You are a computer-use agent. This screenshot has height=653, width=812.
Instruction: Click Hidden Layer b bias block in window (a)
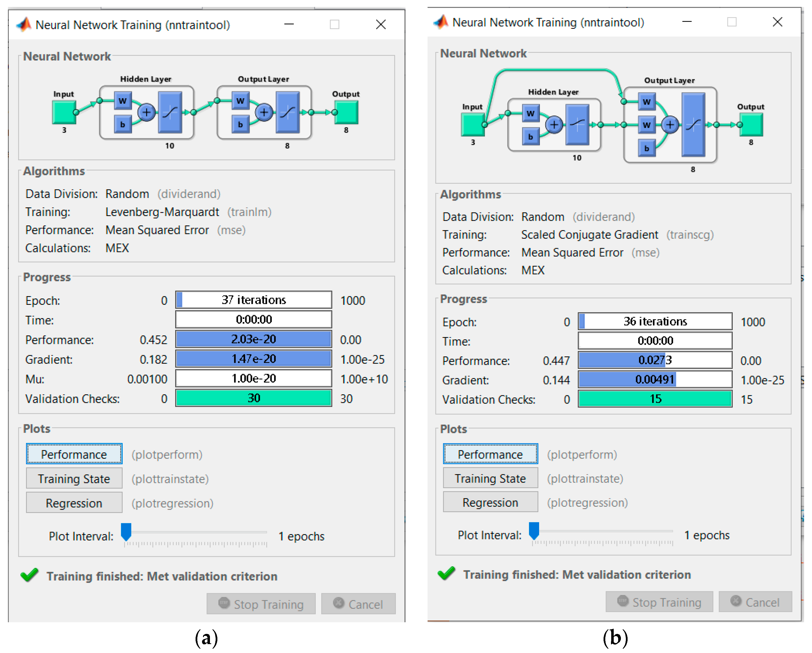coord(123,124)
